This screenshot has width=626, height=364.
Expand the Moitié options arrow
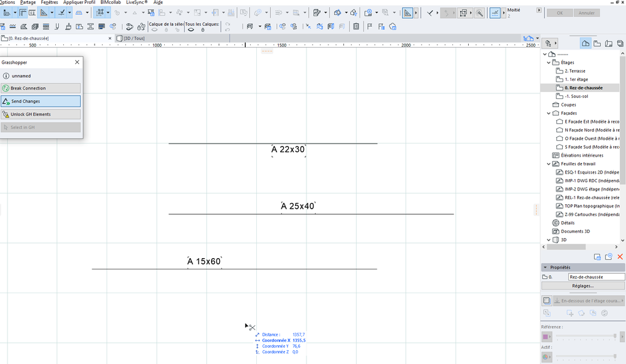point(539,10)
